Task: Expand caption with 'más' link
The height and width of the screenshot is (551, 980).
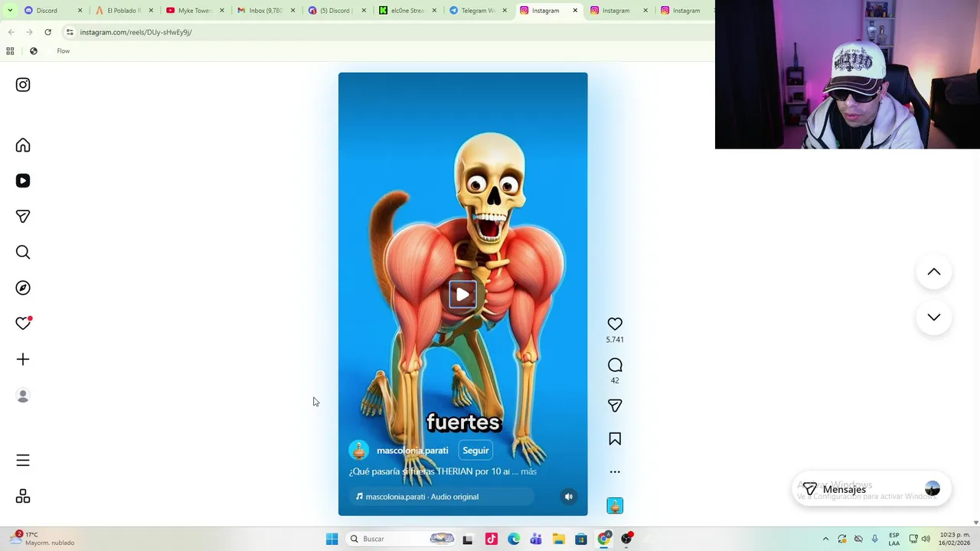Action: tap(528, 471)
